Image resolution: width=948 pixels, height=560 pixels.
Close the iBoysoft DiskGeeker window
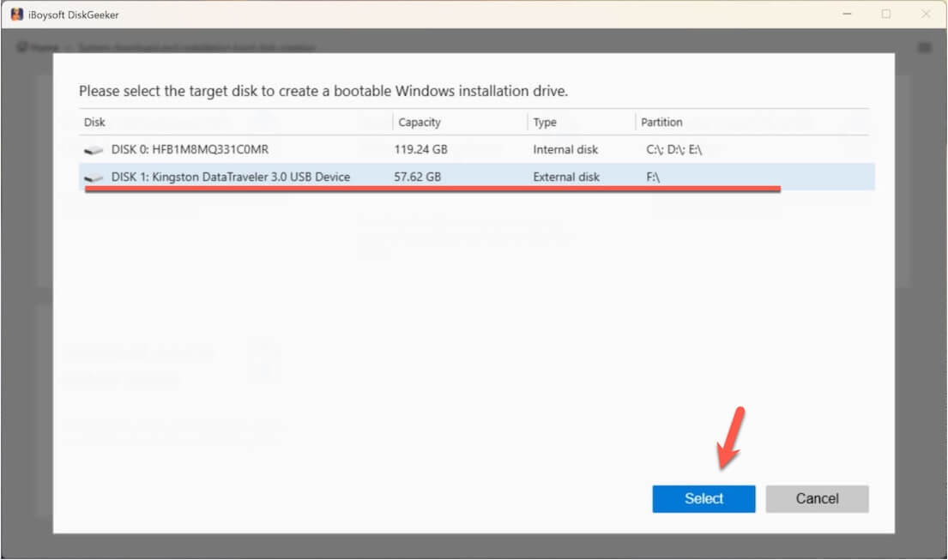click(x=926, y=14)
